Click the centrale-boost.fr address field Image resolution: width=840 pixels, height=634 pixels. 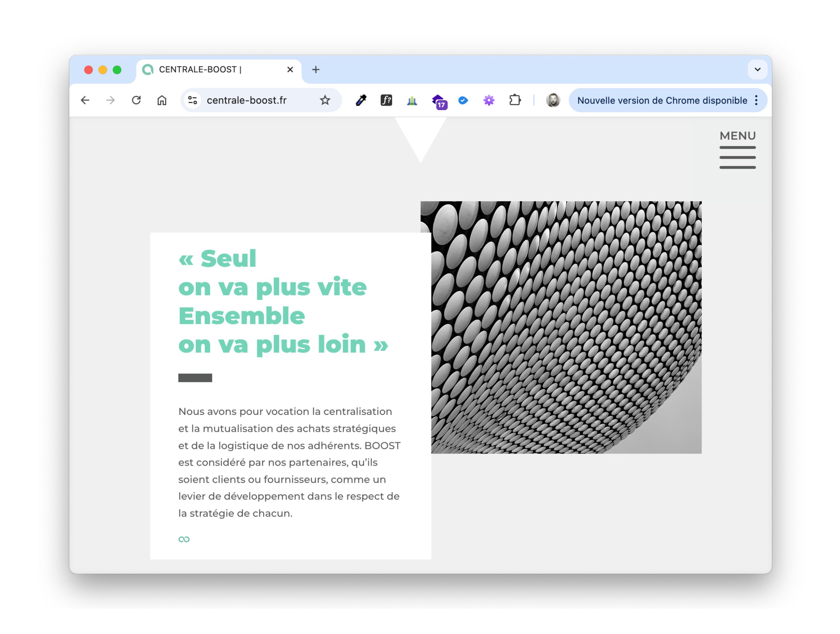pyautogui.click(x=261, y=100)
